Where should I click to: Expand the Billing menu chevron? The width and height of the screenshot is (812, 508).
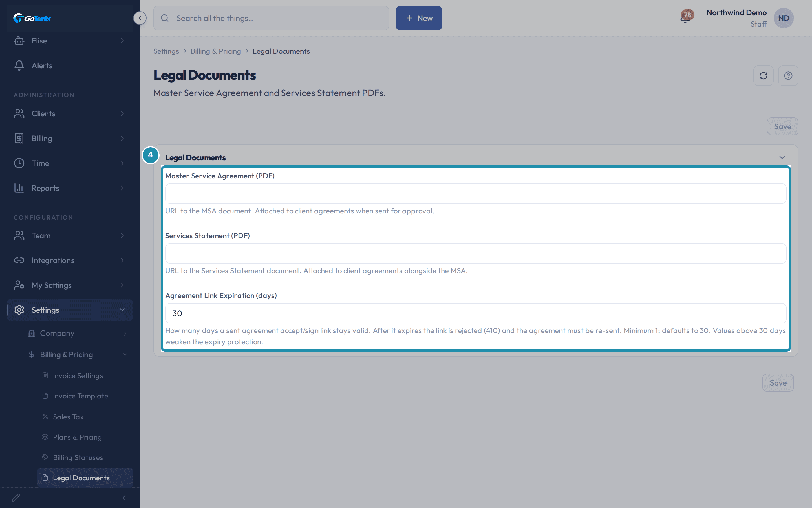click(x=122, y=138)
